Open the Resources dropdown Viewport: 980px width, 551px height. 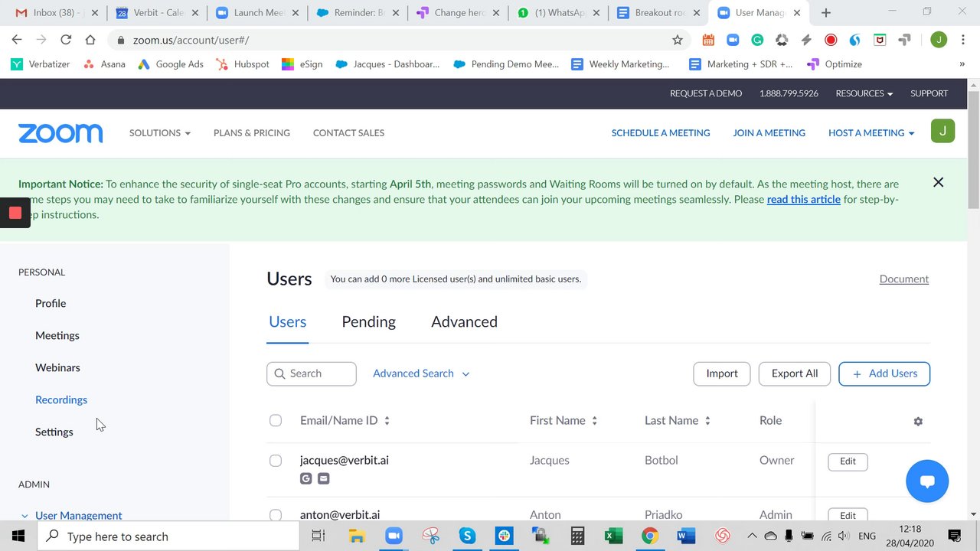pos(864,93)
